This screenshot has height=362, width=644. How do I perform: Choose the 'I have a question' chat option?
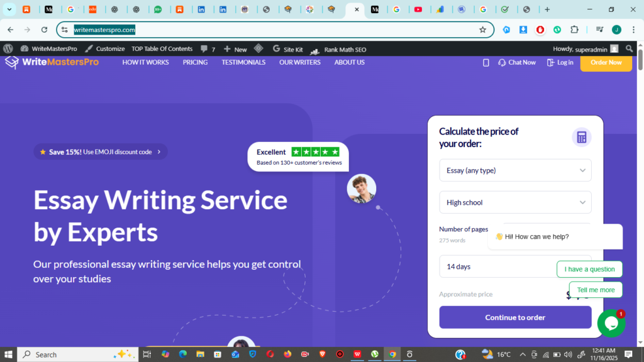589,269
